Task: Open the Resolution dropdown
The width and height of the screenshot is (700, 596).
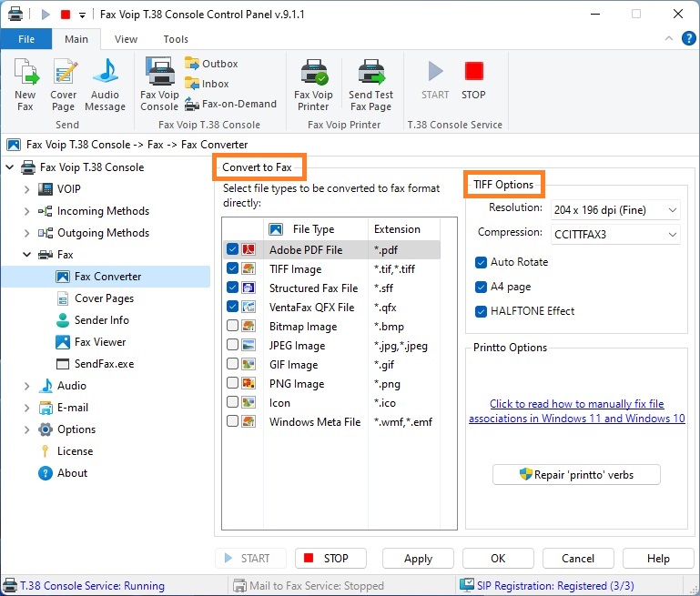Action: [x=615, y=210]
